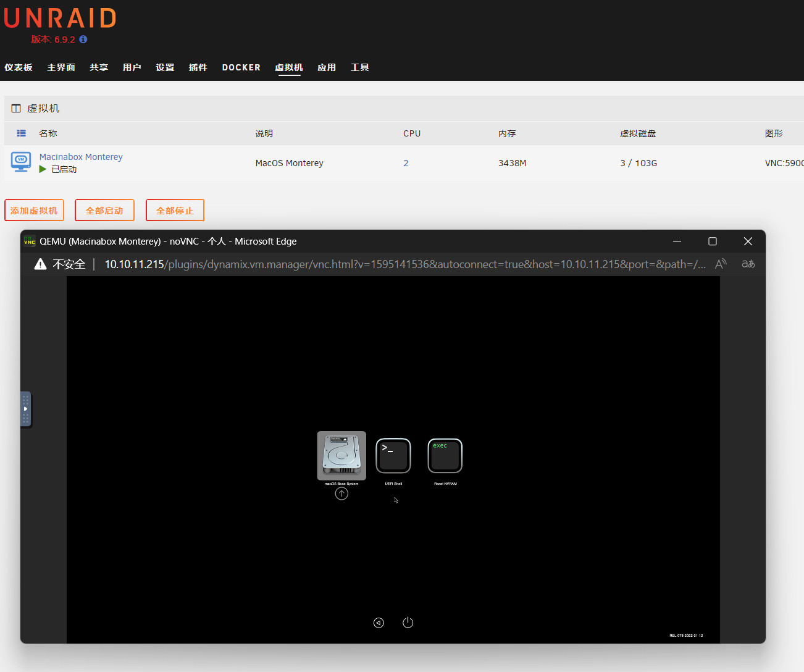Open the 应用 apps menu
The width and height of the screenshot is (804, 672).
pos(327,67)
